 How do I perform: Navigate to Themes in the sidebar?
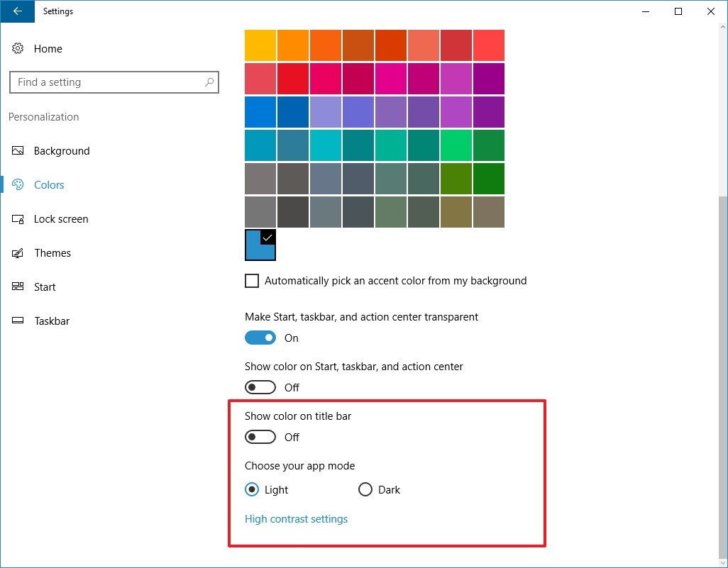tap(53, 252)
